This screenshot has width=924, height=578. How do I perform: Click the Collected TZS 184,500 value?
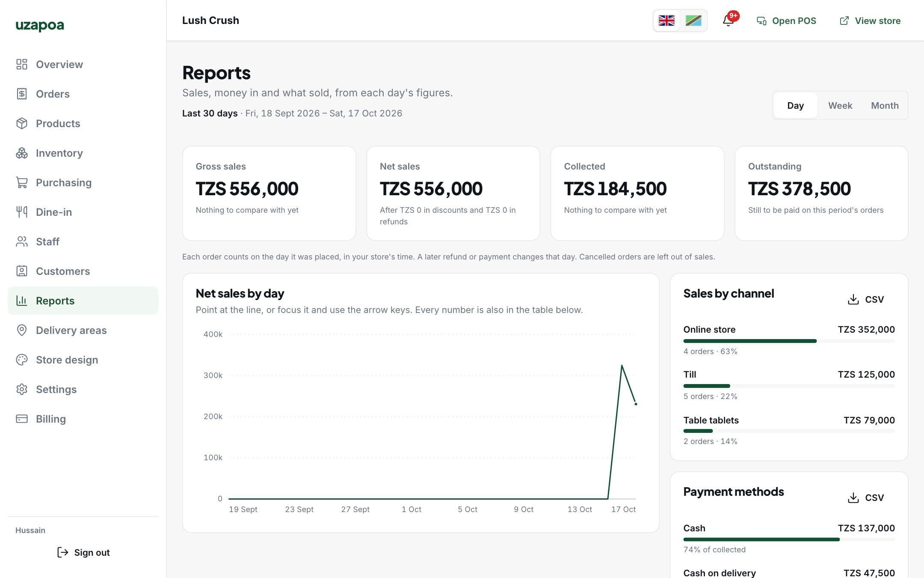tap(615, 189)
